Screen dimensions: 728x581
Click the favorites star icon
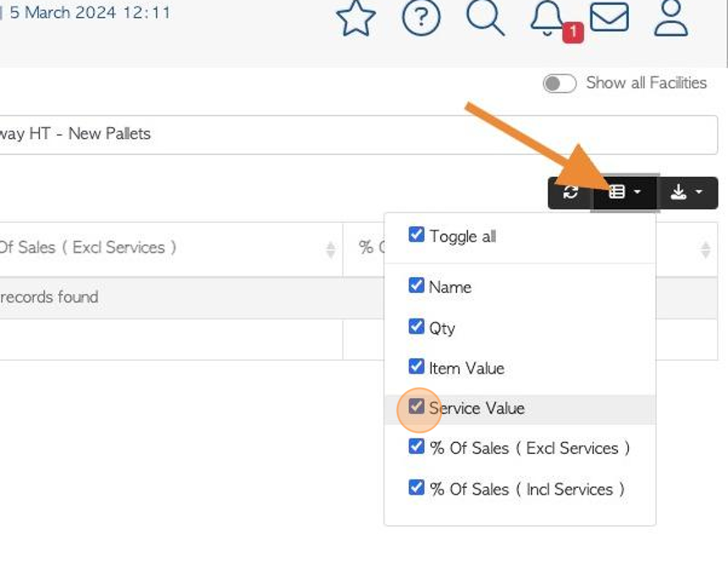[356, 18]
